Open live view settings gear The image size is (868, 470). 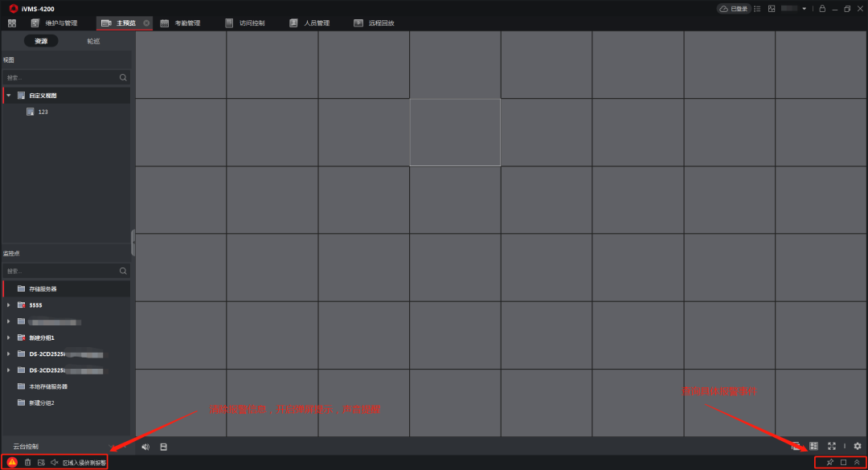tap(858, 446)
